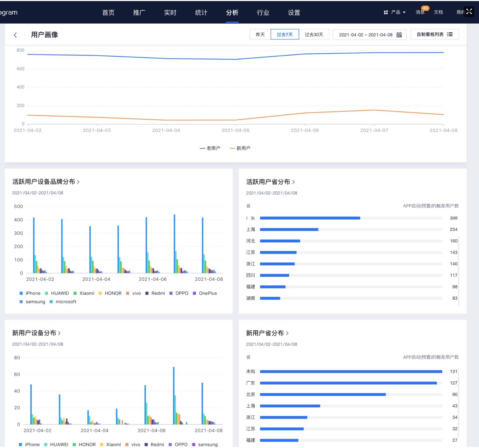Toggle HUAWEI legend in brand chart
This screenshot has width=479, height=448.
pyautogui.click(x=57, y=293)
